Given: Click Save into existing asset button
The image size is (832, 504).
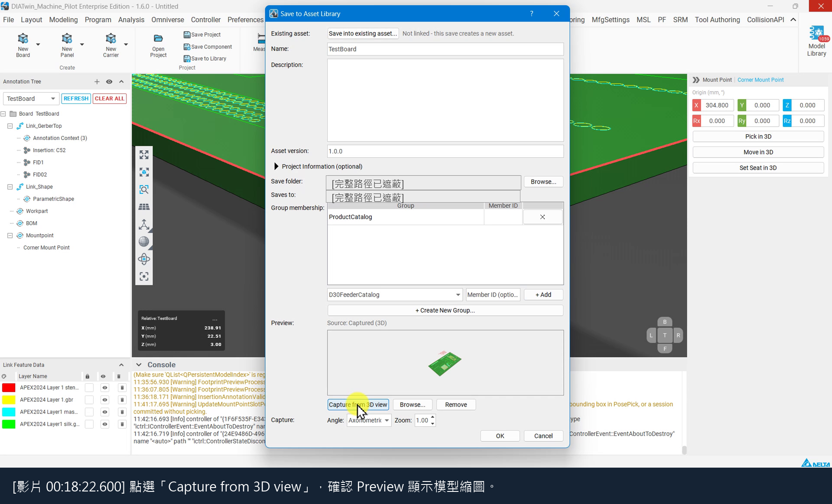Looking at the screenshot, I should point(363,33).
